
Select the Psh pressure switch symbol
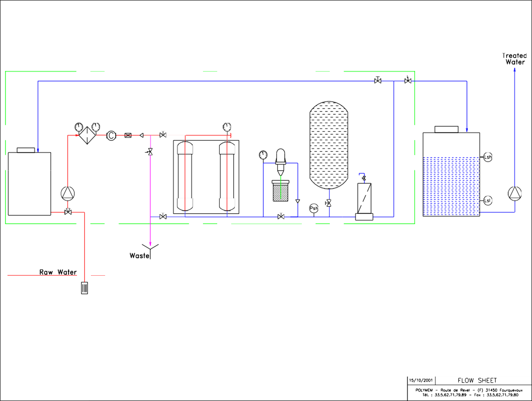314,208
